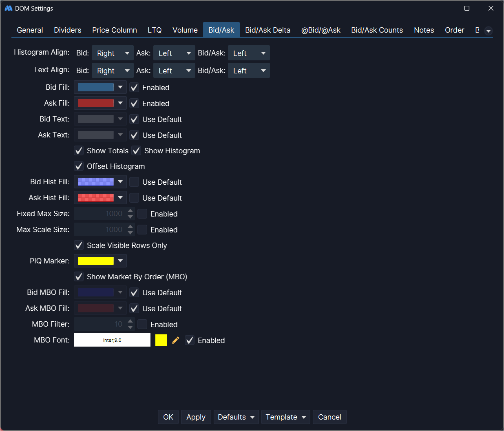Click the MotiveWave logo in title bar
Viewport: 504px width, 431px height.
[x=8, y=8]
